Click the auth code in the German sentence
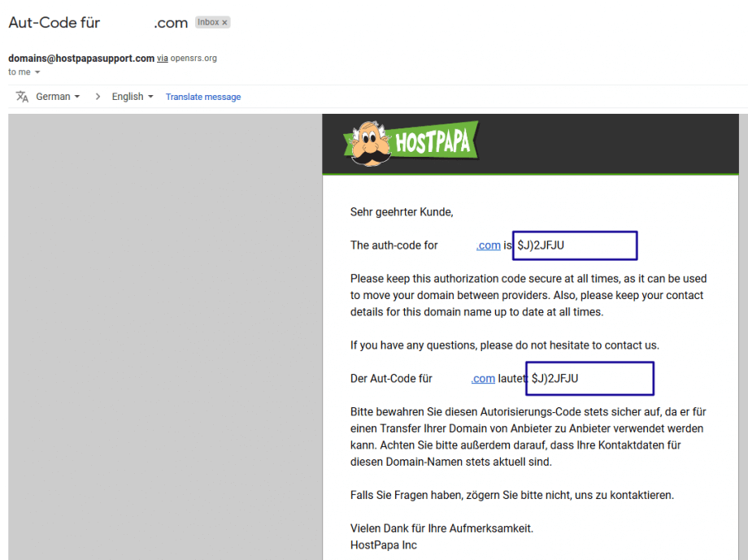The width and height of the screenshot is (748, 560). (554, 378)
